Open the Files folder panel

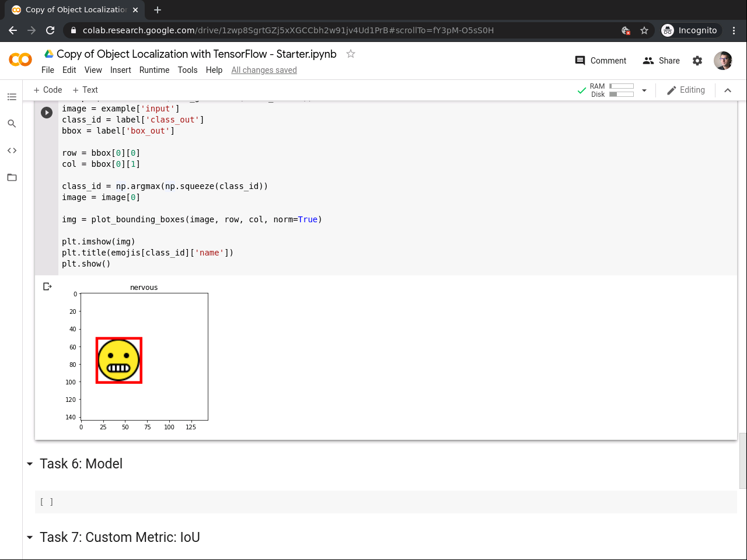(x=12, y=177)
